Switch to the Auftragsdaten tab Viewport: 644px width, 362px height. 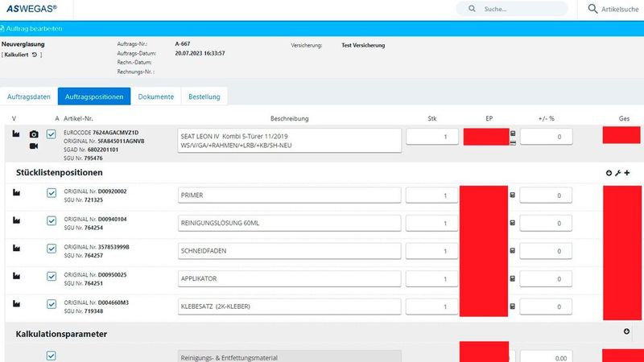tap(29, 97)
